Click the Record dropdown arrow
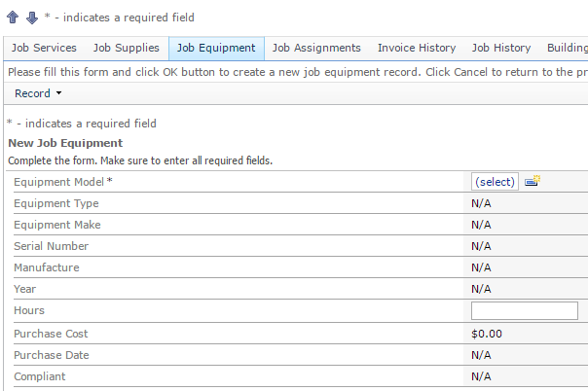588x391 pixels. [x=58, y=93]
